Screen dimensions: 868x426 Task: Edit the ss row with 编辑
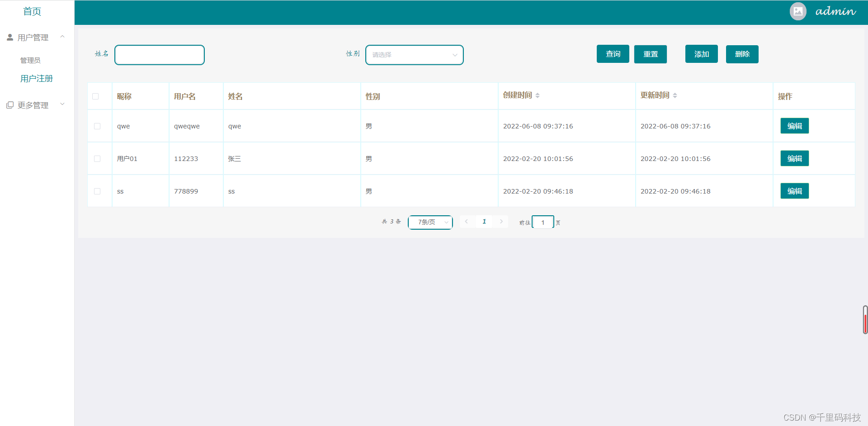[x=795, y=191]
